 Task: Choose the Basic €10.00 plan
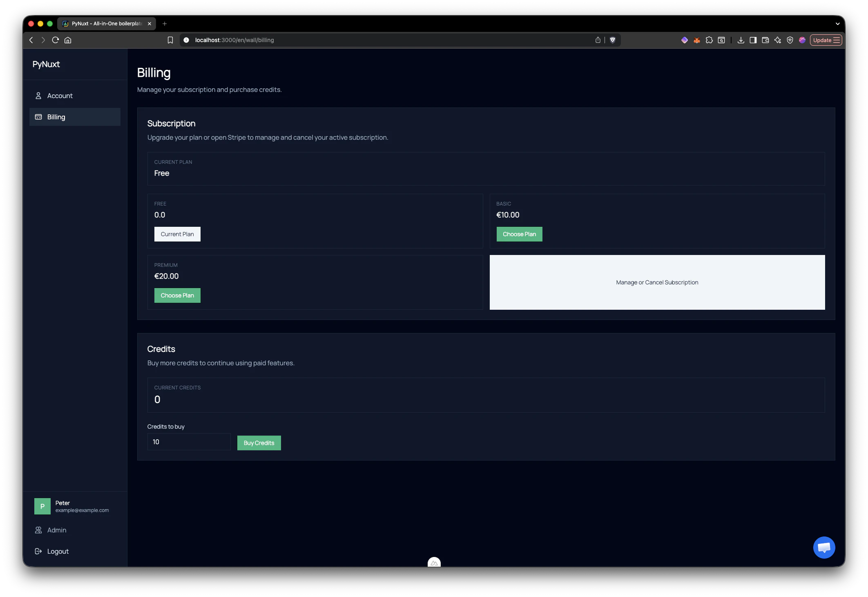point(519,234)
